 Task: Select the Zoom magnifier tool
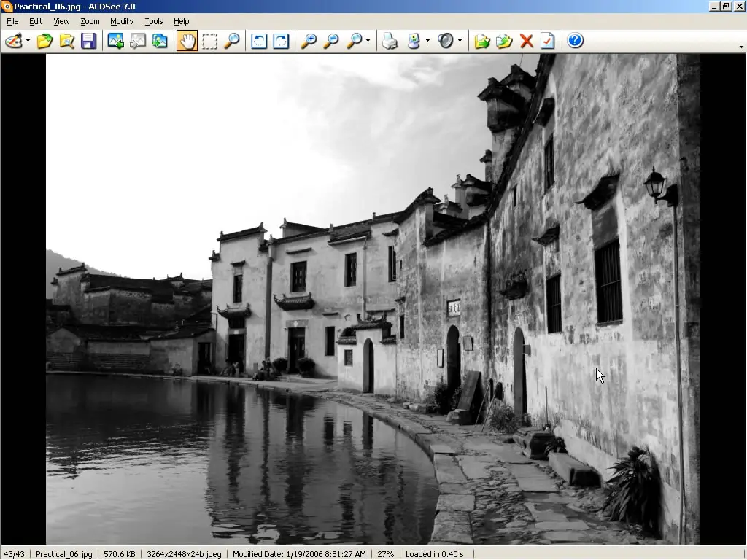(x=232, y=41)
